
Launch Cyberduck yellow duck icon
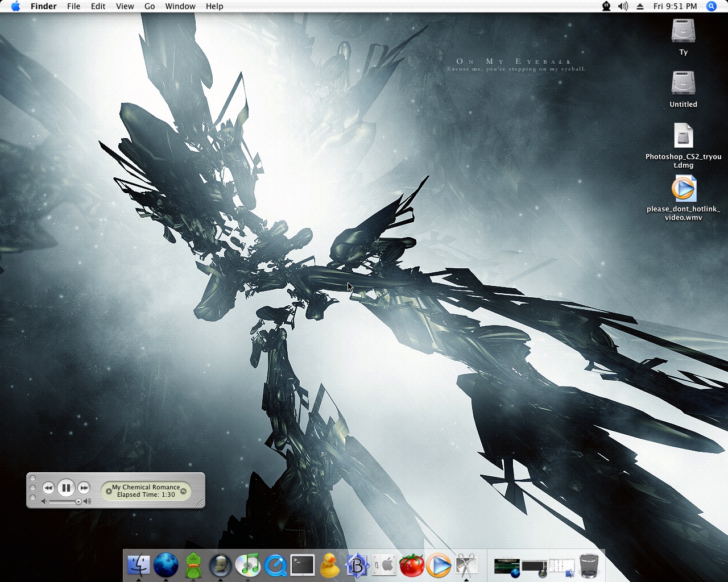click(330, 565)
